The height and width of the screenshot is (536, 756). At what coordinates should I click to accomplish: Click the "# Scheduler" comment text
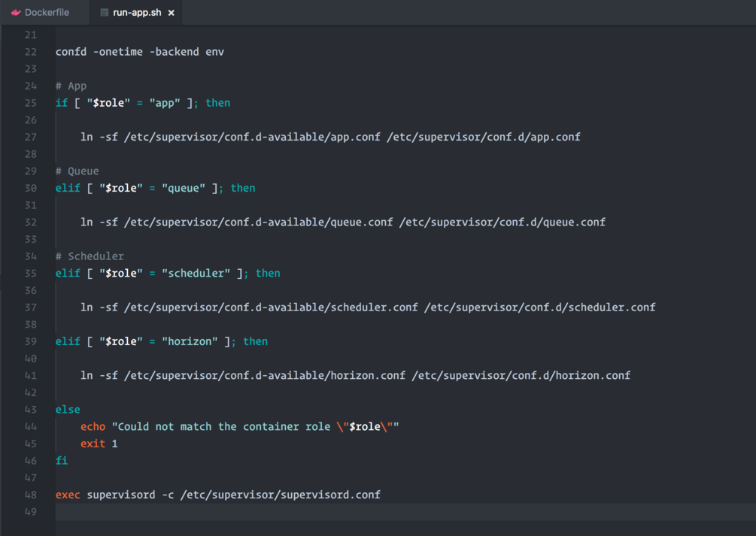(x=90, y=256)
